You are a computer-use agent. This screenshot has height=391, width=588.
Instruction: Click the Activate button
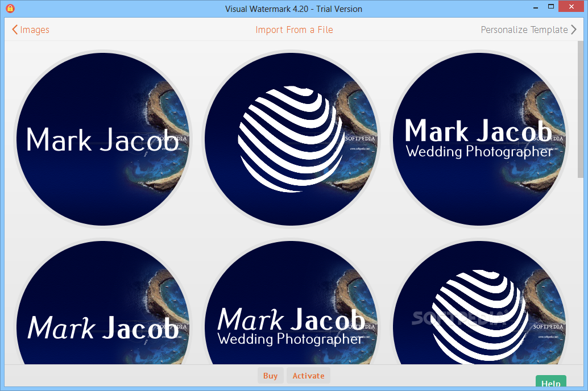308,376
